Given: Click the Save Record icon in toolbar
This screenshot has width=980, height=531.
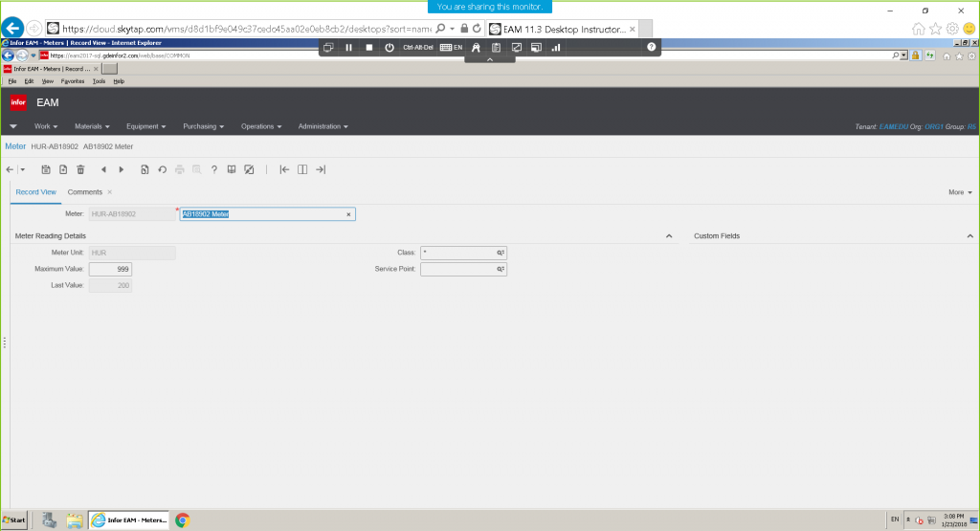Looking at the screenshot, I should point(46,169).
